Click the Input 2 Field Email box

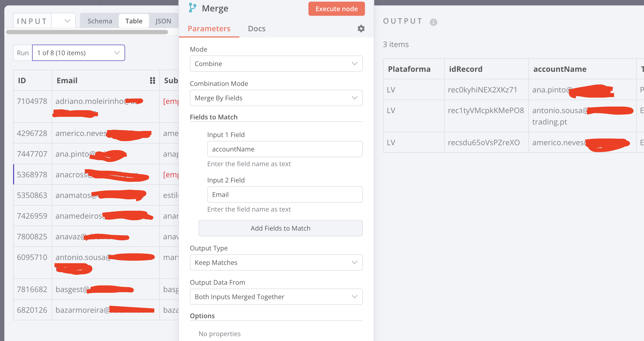point(285,194)
